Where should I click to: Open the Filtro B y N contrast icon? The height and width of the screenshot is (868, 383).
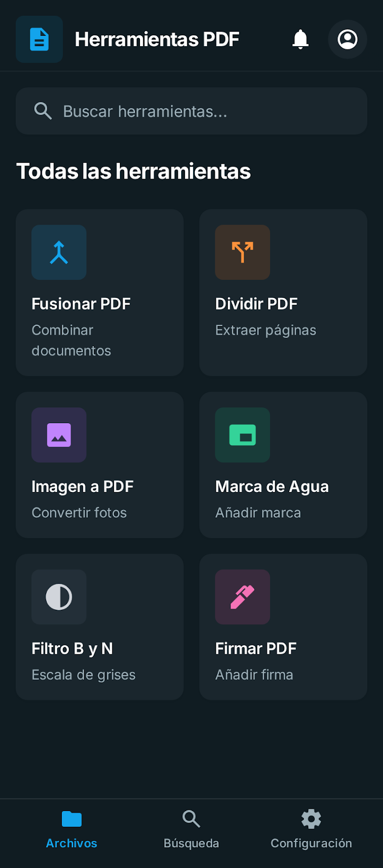(59, 597)
